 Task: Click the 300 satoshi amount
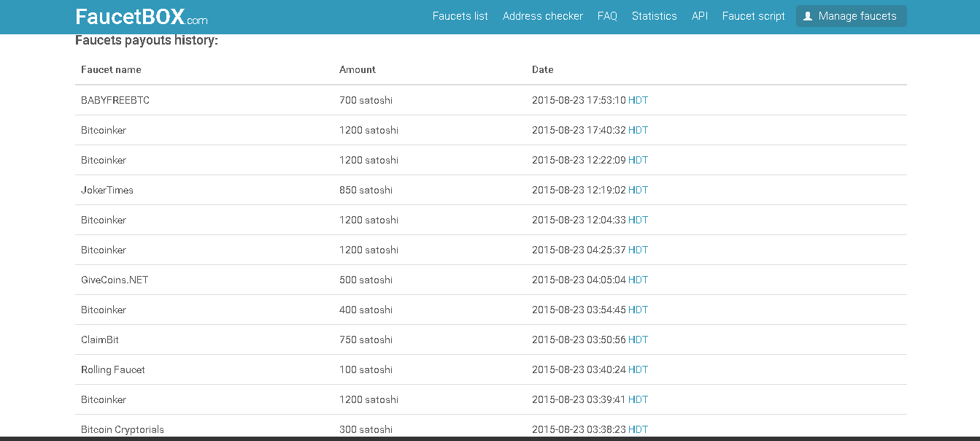pyautogui.click(x=366, y=429)
